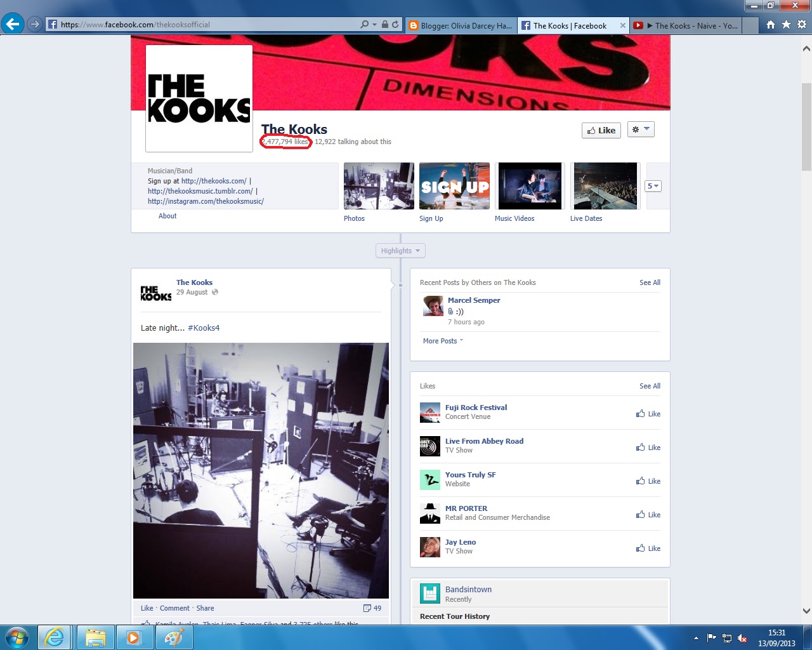The width and height of the screenshot is (812, 650).
Task: Switch to Blogger: Olivia Darcey tab
Action: [x=461, y=26]
